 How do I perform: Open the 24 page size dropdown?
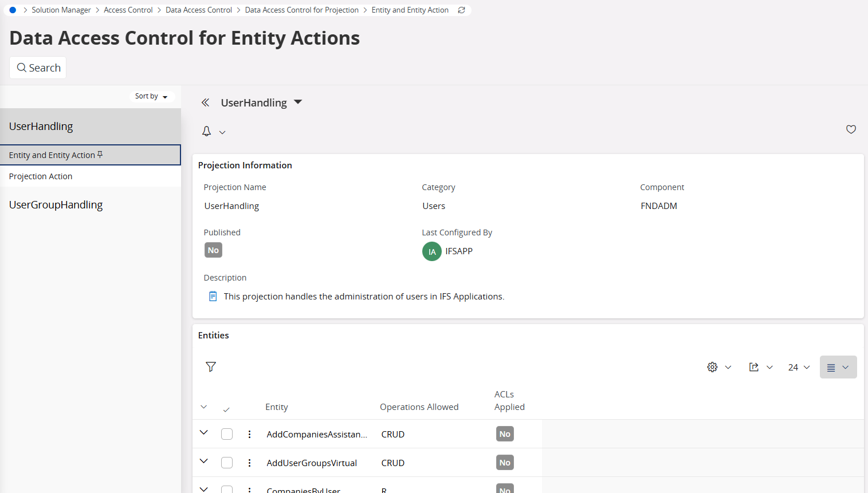(799, 367)
